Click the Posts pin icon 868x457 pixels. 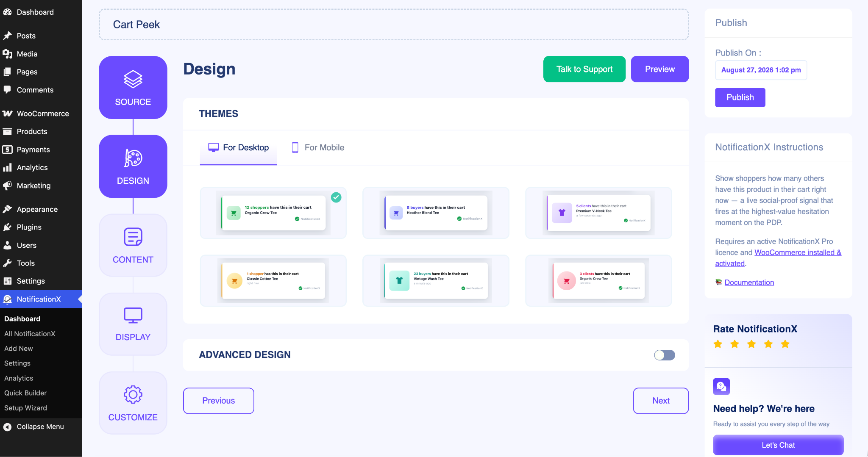point(7,36)
